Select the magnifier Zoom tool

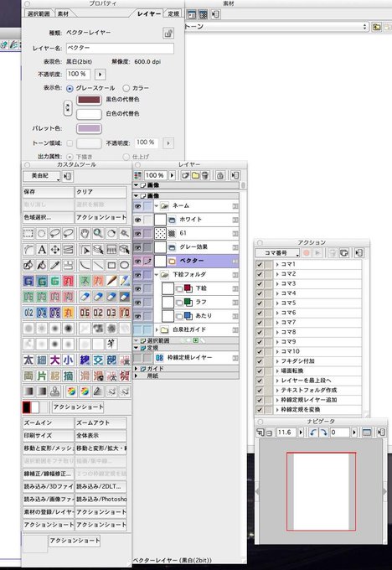[98, 233]
